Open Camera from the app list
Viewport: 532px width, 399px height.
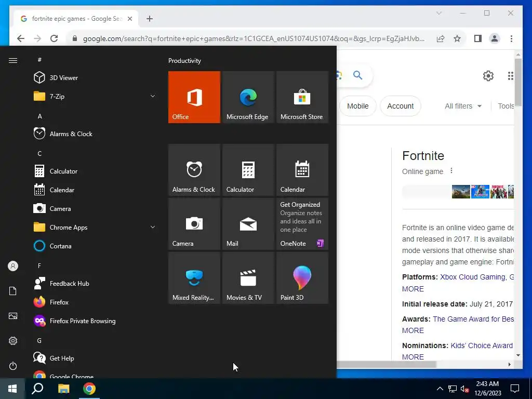coord(95,209)
